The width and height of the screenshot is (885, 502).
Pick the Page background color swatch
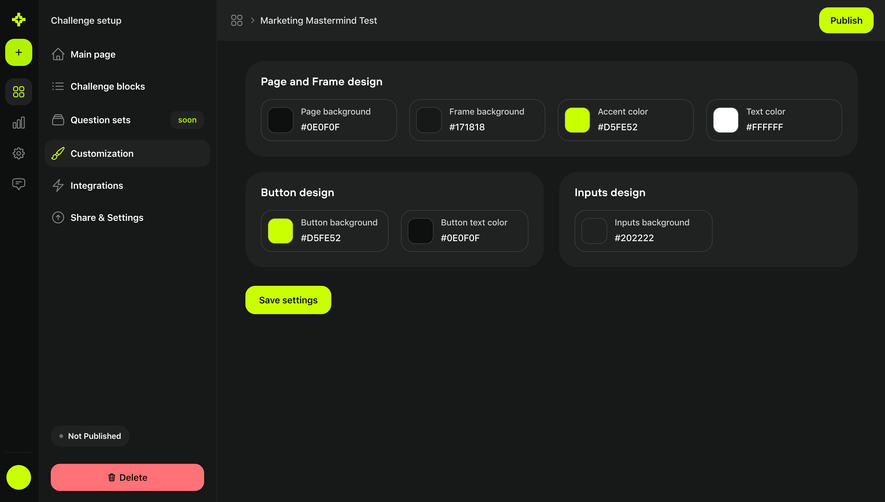tap(281, 120)
